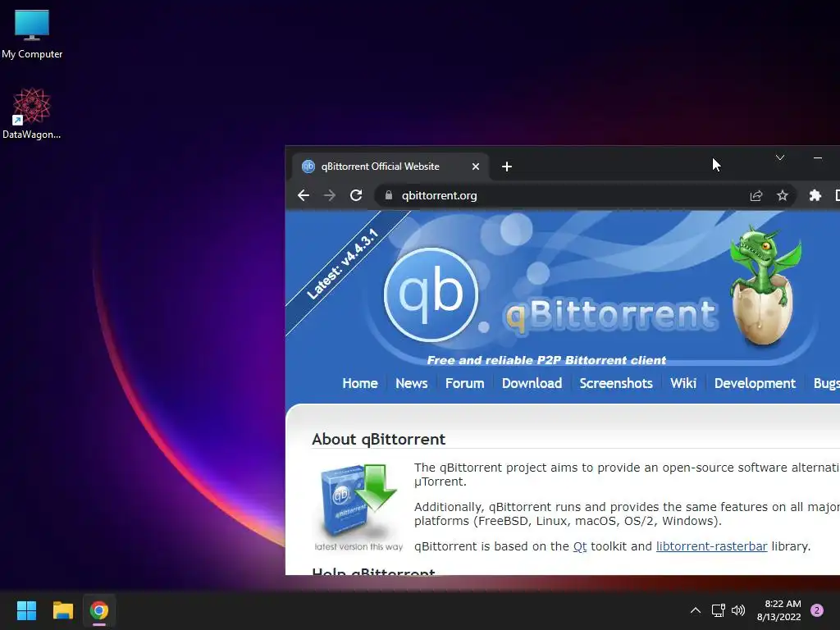Image resolution: width=840 pixels, height=630 pixels.
Task: Follow the Qt toolkit link
Action: 580,546
